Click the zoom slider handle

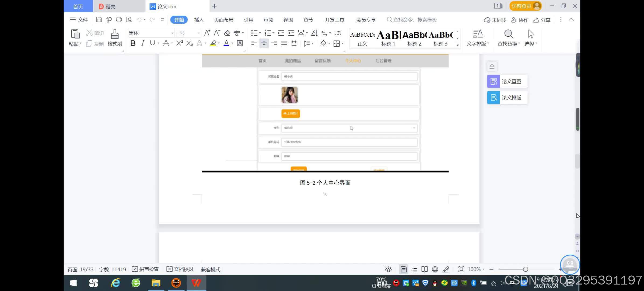[x=525, y=269]
